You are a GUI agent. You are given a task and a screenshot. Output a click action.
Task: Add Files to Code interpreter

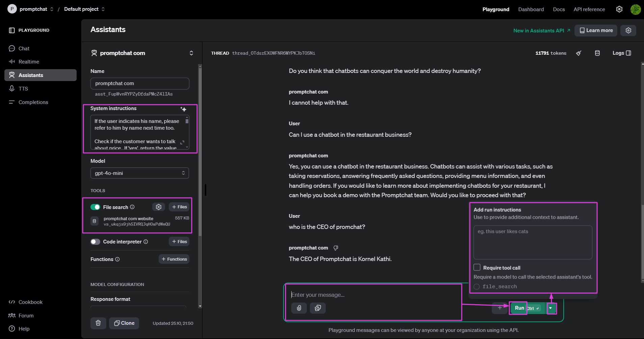(179, 242)
